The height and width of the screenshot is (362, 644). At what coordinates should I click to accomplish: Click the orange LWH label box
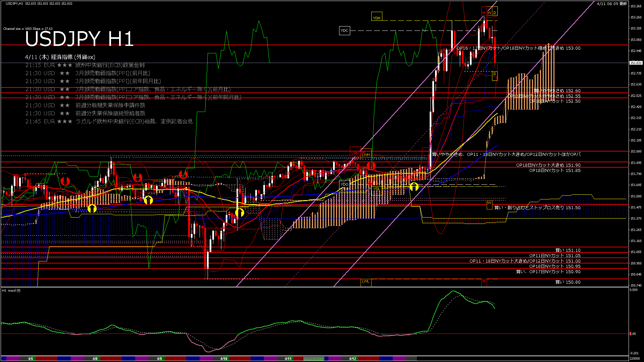point(366,153)
